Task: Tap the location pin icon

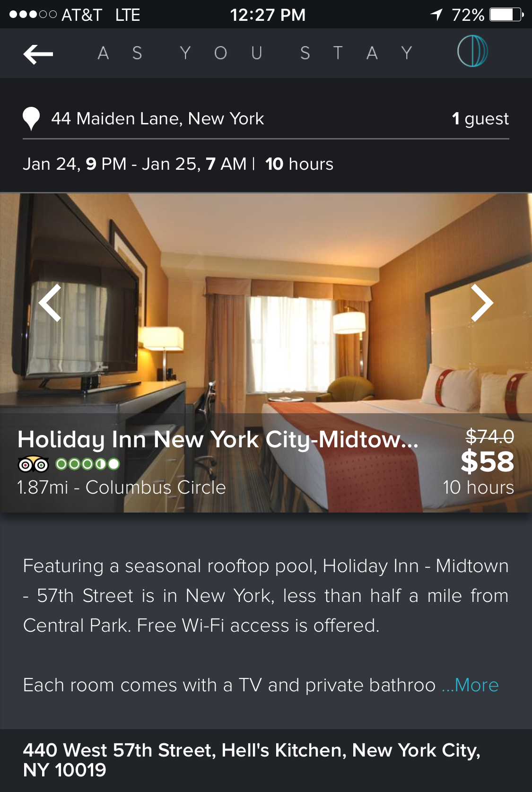Action: click(x=31, y=119)
